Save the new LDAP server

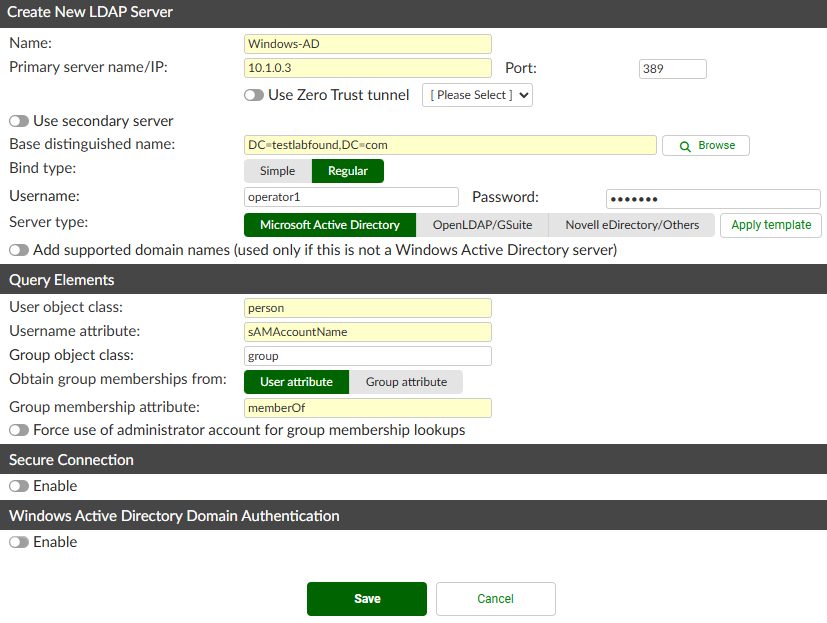(366, 598)
